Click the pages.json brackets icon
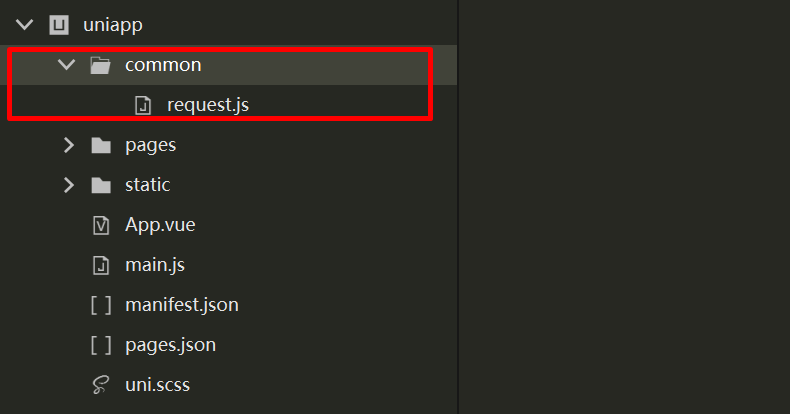Viewport: 790px width, 414px height. 100,345
